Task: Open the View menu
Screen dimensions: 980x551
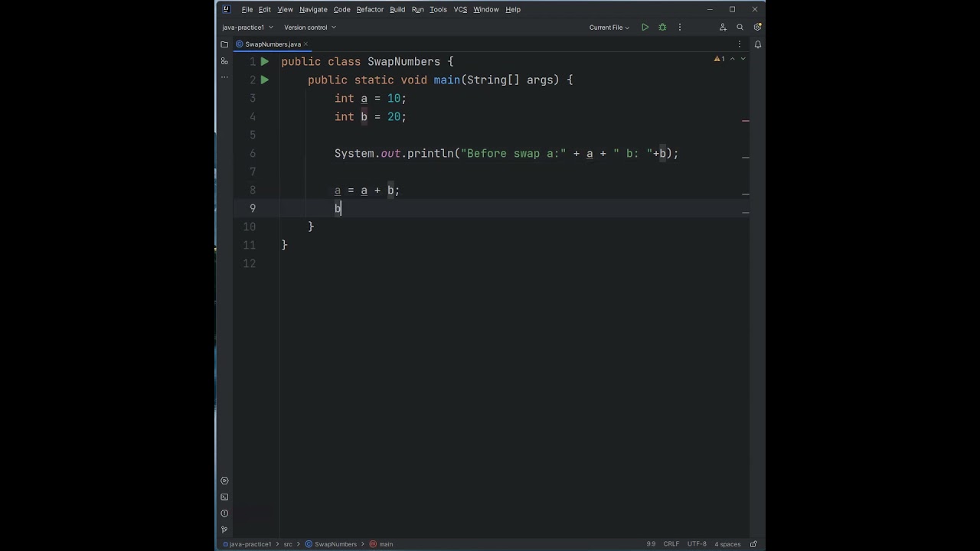Action: point(285,9)
